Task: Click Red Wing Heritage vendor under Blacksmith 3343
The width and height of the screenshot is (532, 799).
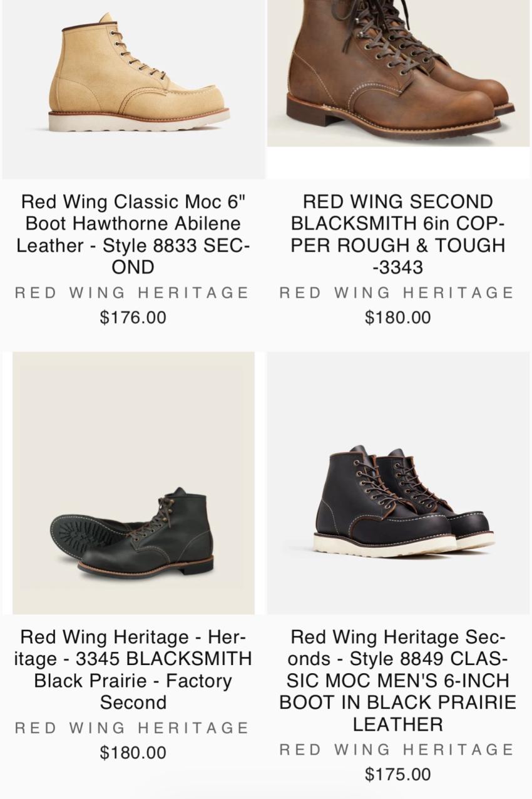Action: (397, 292)
